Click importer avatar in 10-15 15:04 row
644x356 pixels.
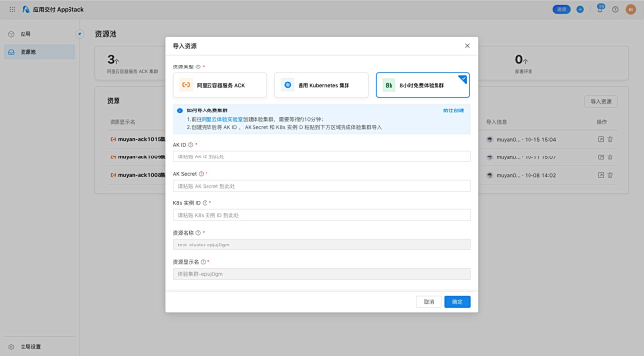click(490, 140)
